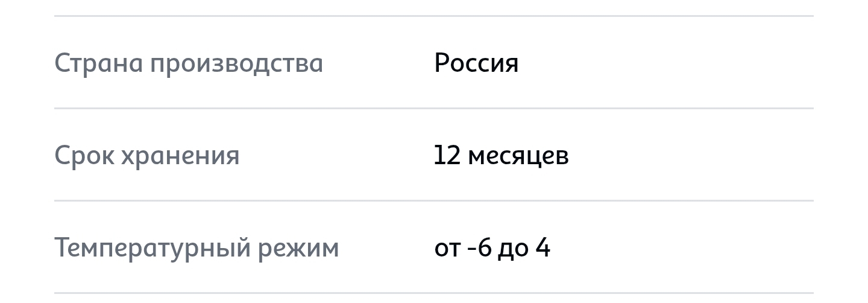Click the word 'Срок' in second row
The width and height of the screenshot is (868, 303).
pos(84,156)
